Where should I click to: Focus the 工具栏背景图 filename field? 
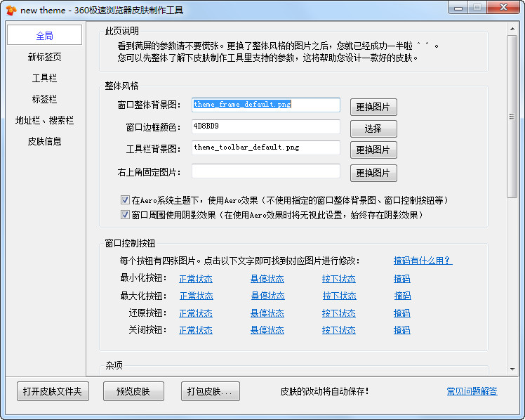(x=266, y=147)
